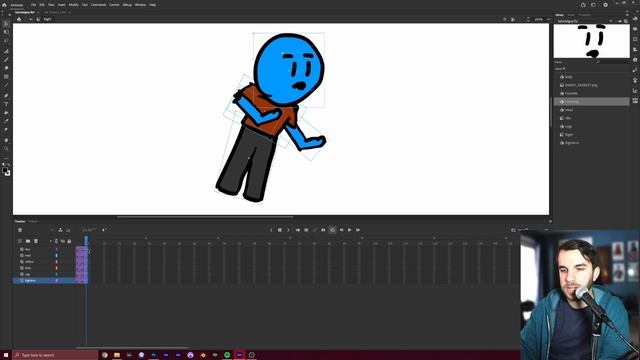The image size is (640, 360).
Task: Open the layer depth graph panel
Action: point(68,230)
